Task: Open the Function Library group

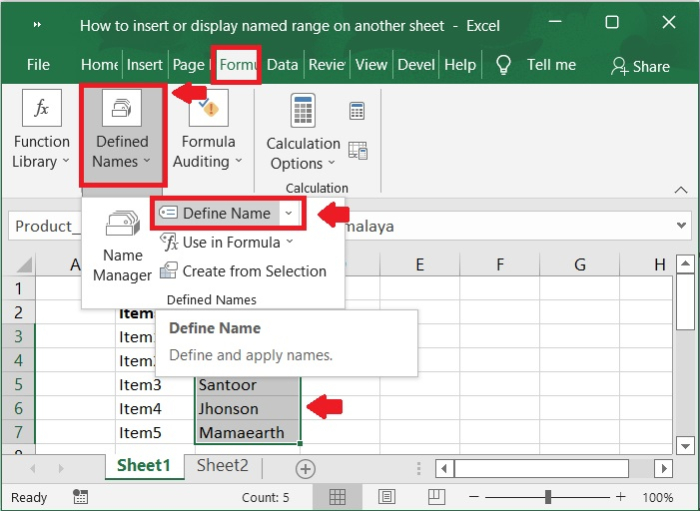Action: pos(41,130)
